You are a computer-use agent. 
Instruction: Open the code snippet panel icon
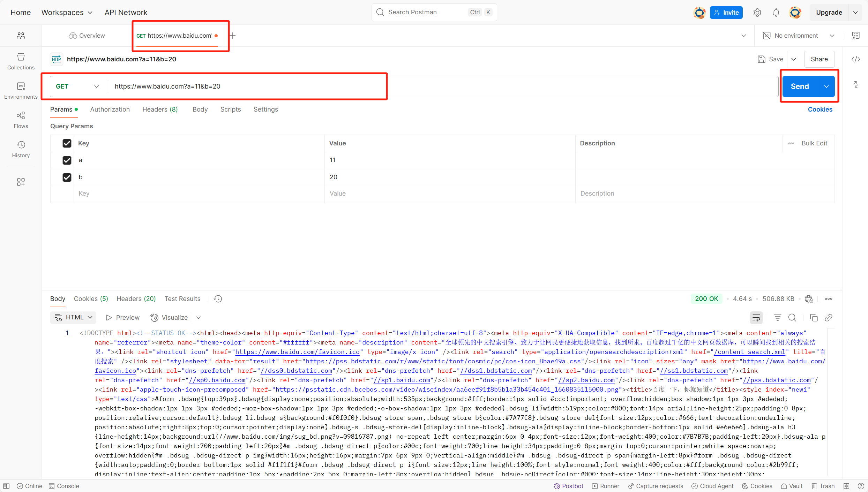click(x=855, y=59)
